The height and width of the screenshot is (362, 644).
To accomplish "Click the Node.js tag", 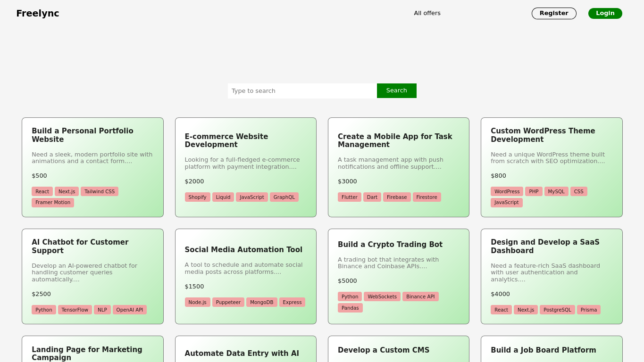I will [198, 302].
